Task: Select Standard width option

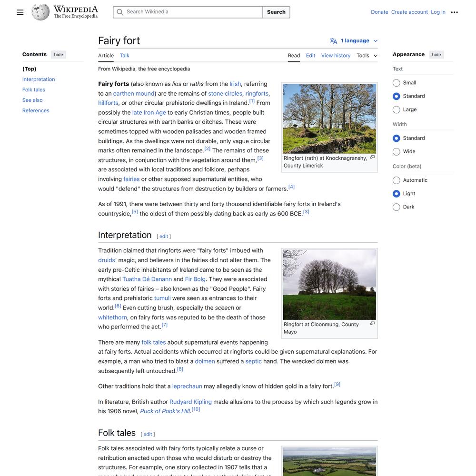Action: pyautogui.click(x=396, y=138)
